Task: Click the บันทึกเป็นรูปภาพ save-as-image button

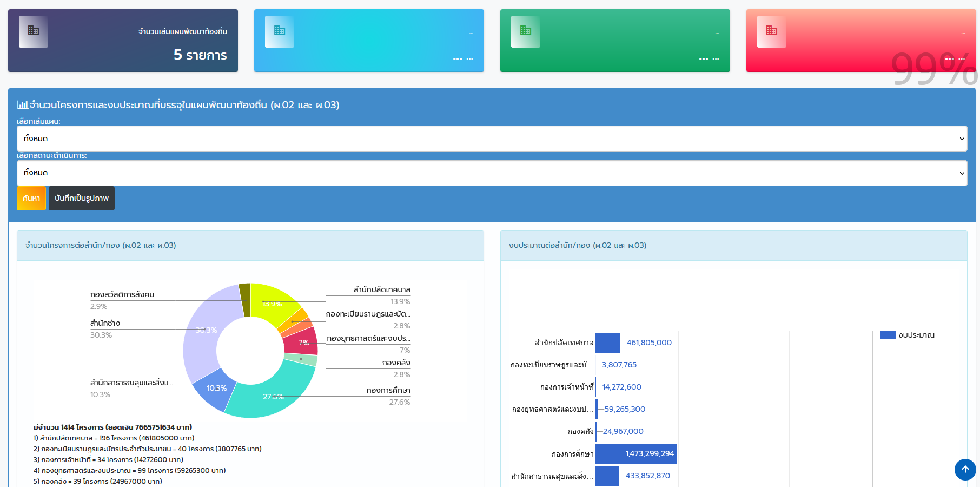Action: click(x=81, y=198)
